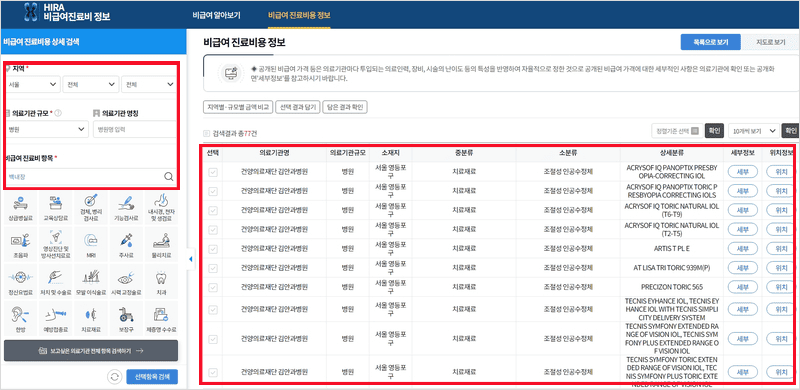The width and height of the screenshot is (800, 390).
Task: Choose the 주사료 syringe icon
Action: pos(127,244)
